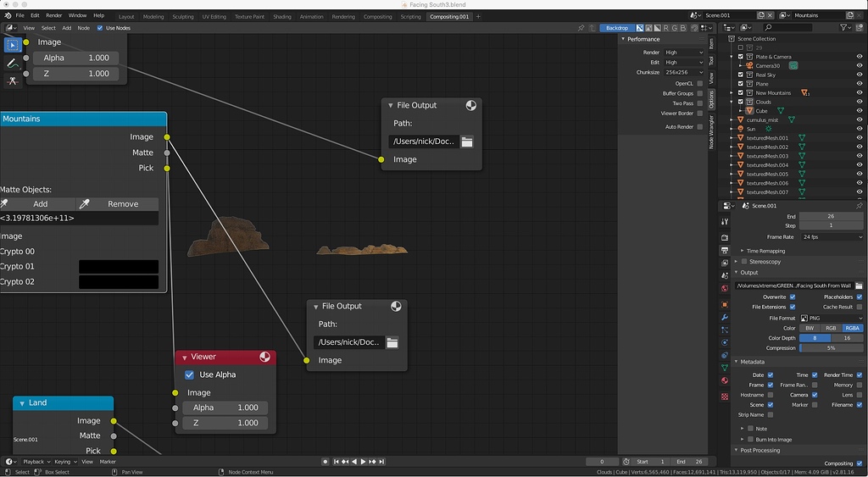The width and height of the screenshot is (868, 477).
Task: Select the Select Box tool in toolbar
Action: [x=13, y=45]
